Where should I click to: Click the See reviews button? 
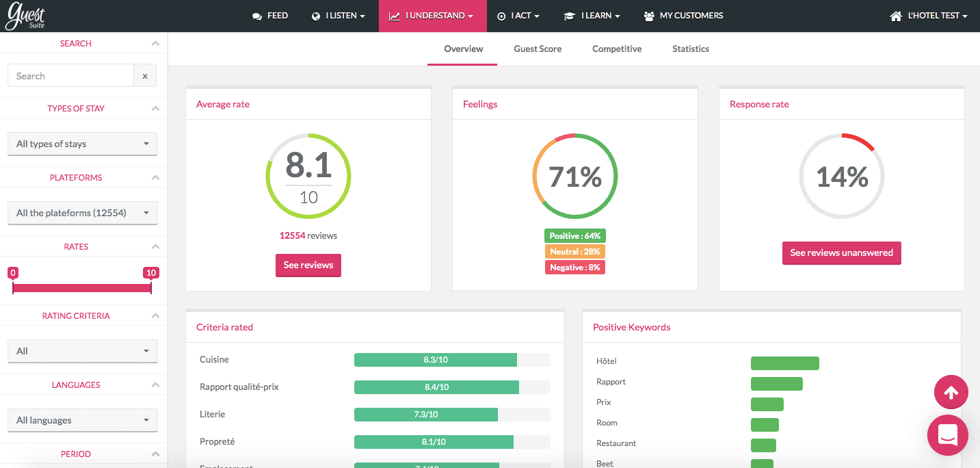[x=308, y=265]
